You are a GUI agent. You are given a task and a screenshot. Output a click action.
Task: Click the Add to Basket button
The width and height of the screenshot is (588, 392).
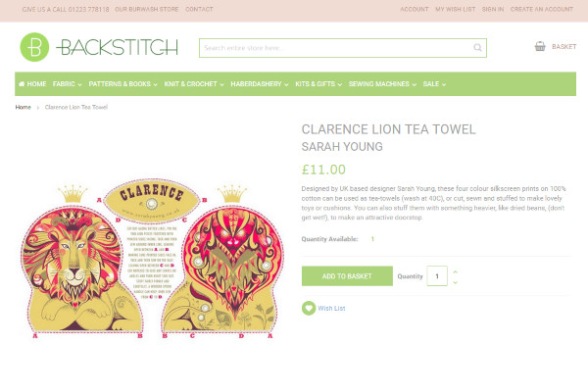tap(347, 276)
